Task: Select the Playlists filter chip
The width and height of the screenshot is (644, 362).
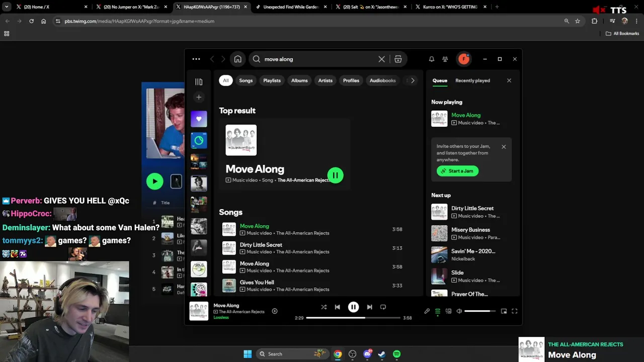Action: pos(272,80)
